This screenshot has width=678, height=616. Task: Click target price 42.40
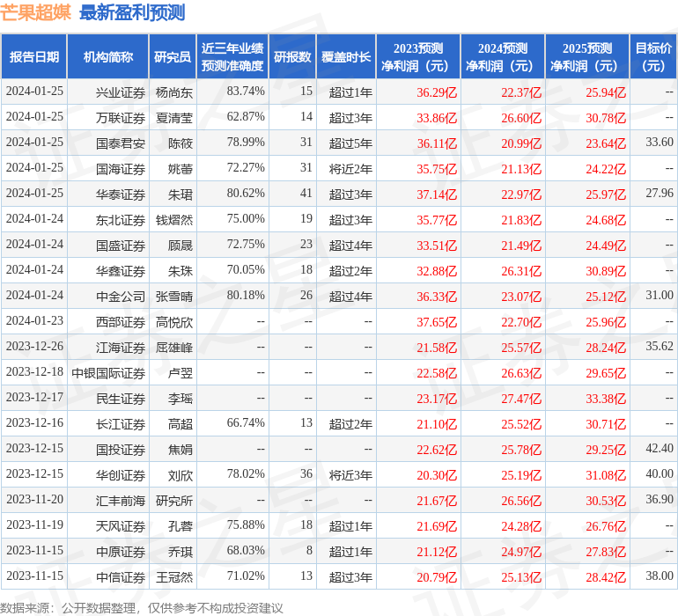tap(660, 448)
